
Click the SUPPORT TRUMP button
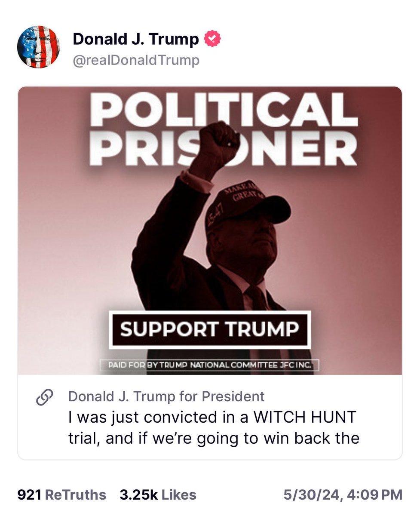(x=209, y=329)
